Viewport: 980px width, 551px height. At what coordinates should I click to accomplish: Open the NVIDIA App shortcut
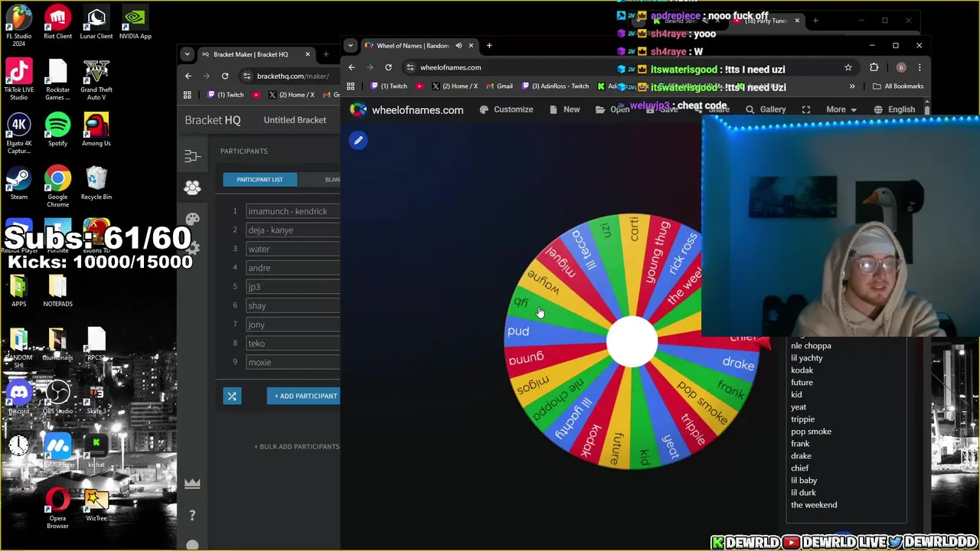tap(135, 23)
